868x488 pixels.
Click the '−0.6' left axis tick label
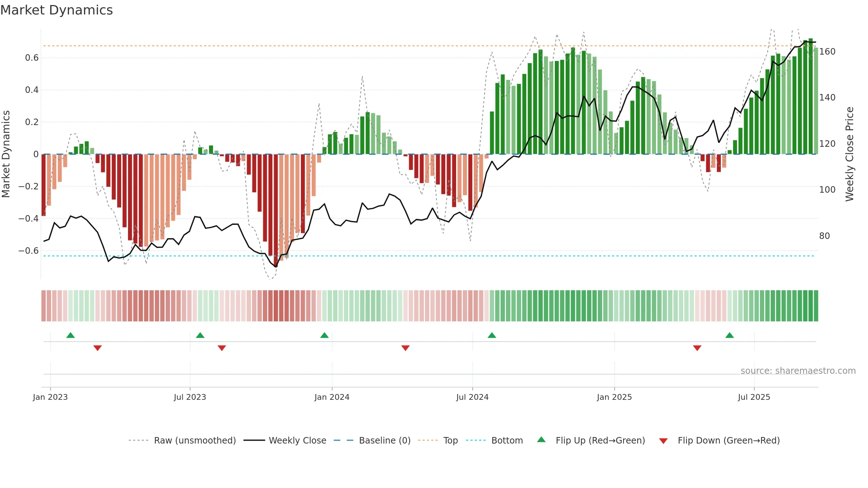[29, 251]
